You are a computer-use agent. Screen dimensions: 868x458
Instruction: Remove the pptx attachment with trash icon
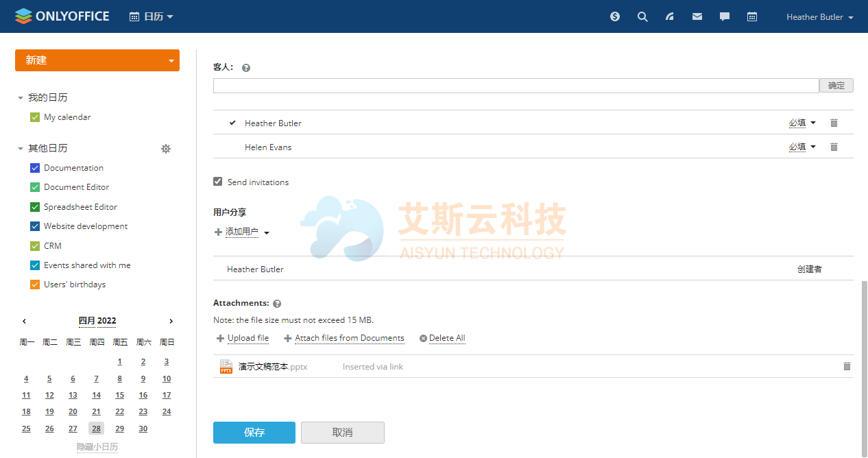(847, 366)
